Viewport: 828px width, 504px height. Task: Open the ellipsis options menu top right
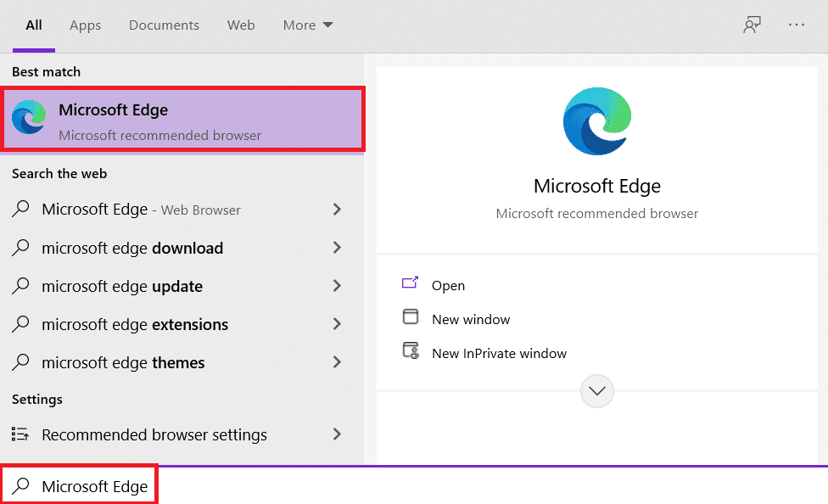click(x=796, y=25)
